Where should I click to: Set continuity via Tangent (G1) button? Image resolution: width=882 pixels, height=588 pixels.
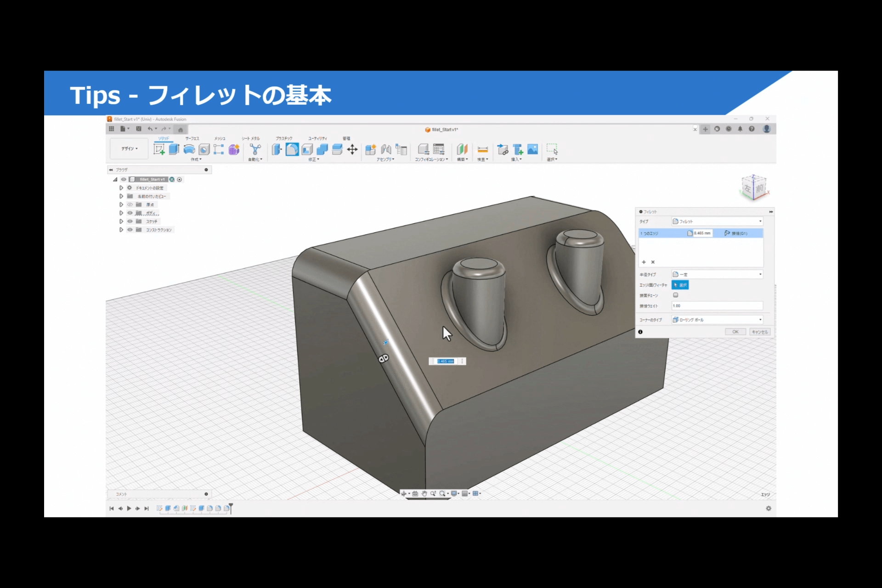pos(736,233)
